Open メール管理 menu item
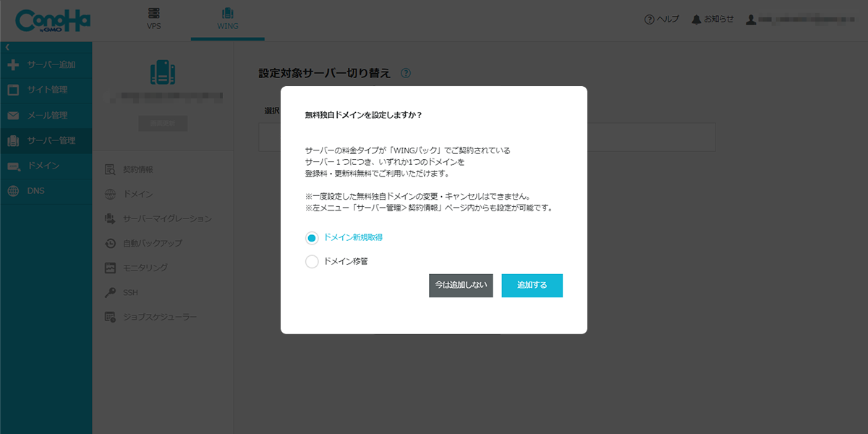 click(46, 116)
